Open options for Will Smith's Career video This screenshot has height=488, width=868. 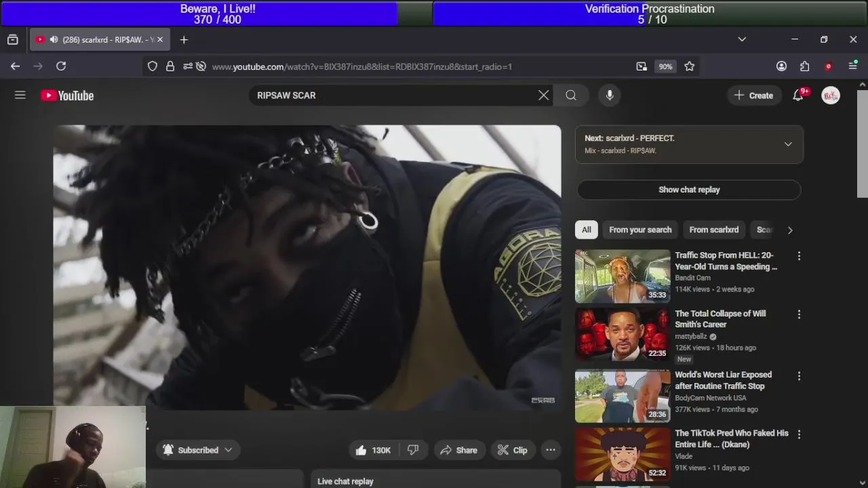click(799, 314)
